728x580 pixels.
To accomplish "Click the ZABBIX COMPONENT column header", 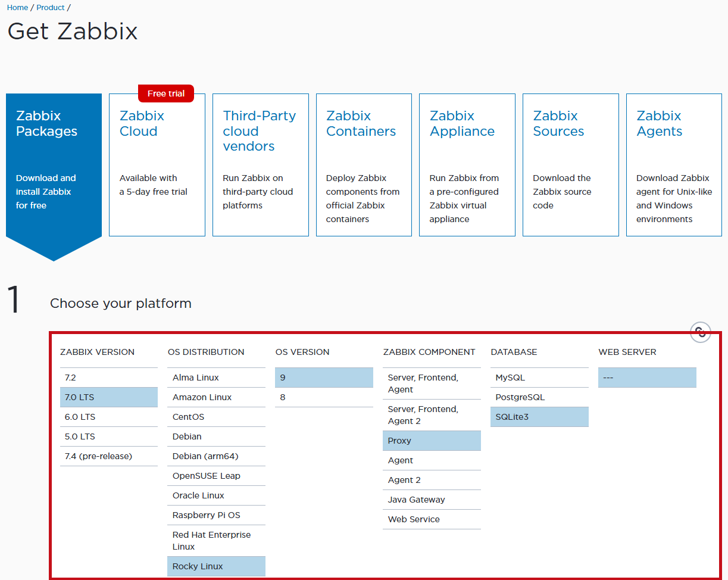I will (x=429, y=352).
